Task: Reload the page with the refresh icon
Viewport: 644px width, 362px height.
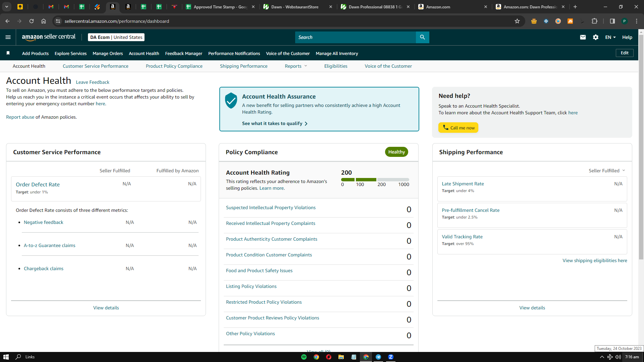Action: tap(32, 21)
